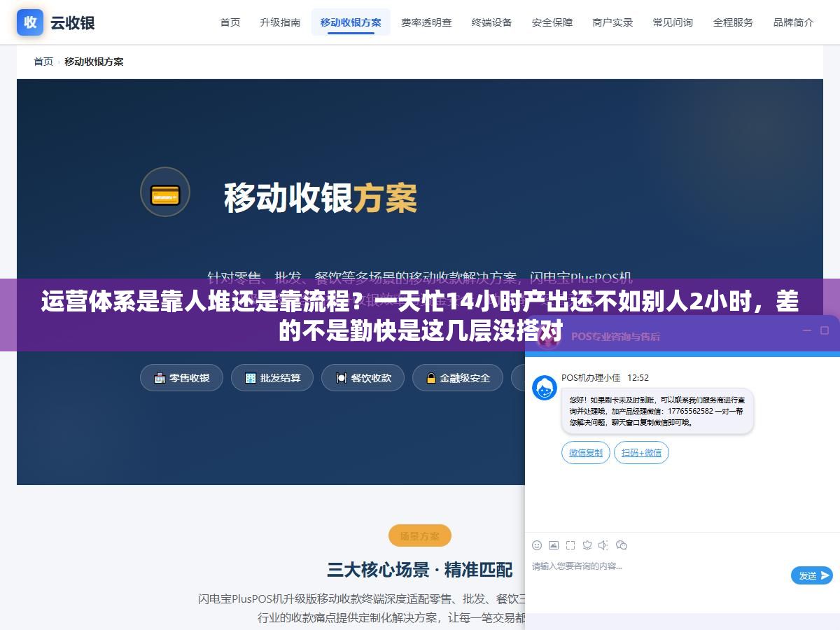The height and width of the screenshot is (630, 840).
Task: Select the 金融级安全 tag pill
Action: point(457,378)
